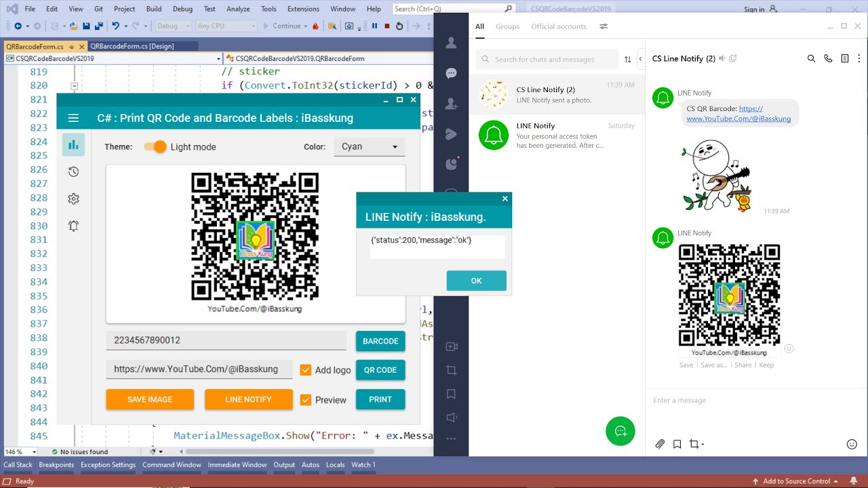868x488 pixels.
Task: Open the hamburger menu in the QR Code app
Action: click(73, 118)
